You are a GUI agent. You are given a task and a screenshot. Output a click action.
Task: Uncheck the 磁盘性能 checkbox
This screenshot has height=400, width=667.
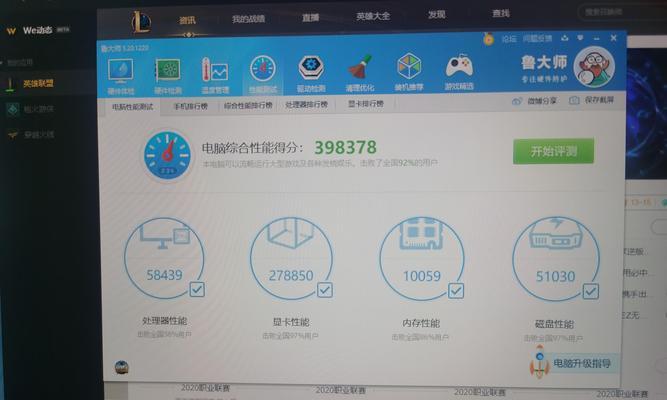590,291
